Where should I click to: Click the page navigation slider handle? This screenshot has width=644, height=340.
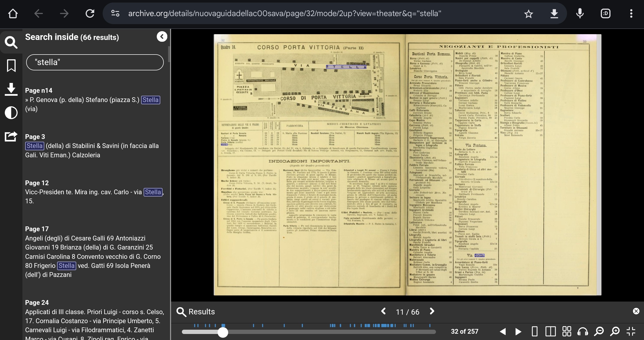(223, 332)
